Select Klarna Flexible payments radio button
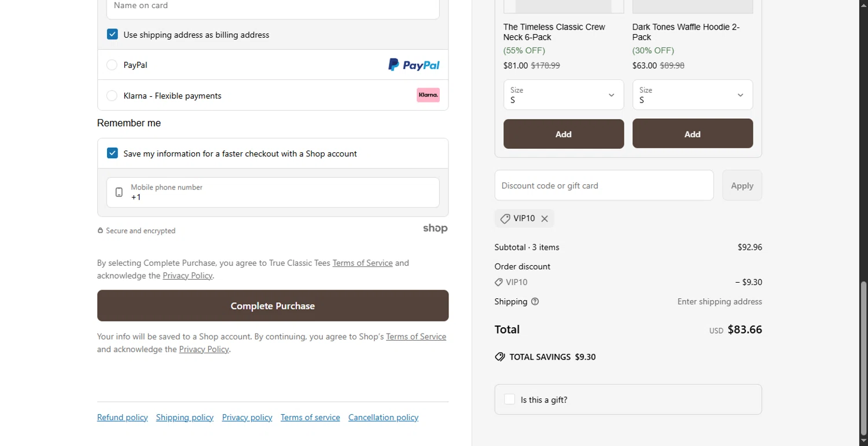Viewport: 868px width, 446px height. 112,96
